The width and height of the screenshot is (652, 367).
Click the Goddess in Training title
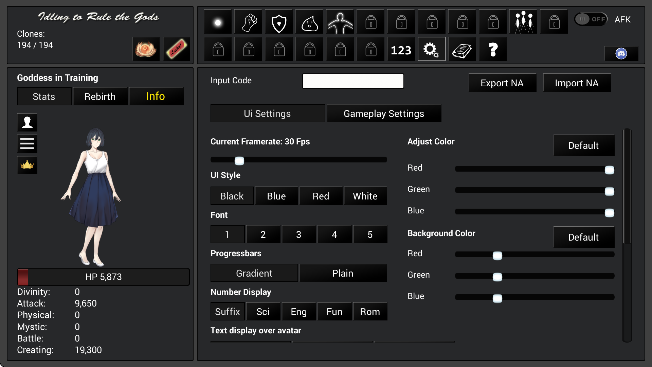pos(57,78)
